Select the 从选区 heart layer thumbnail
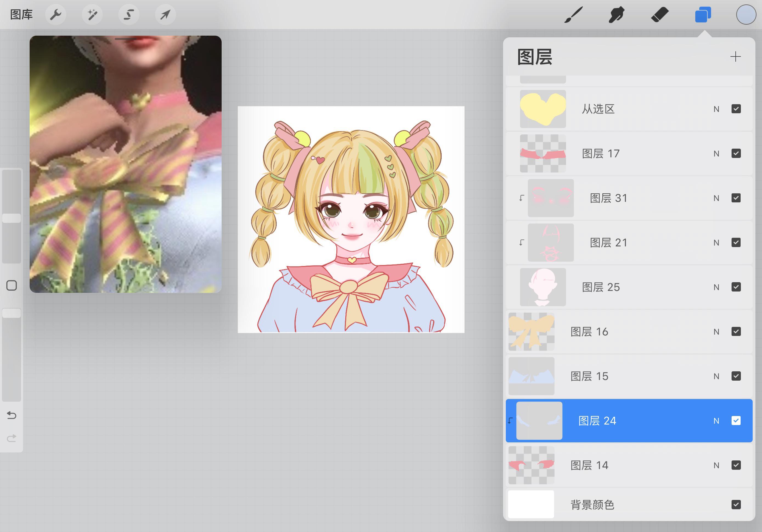 coord(543,109)
